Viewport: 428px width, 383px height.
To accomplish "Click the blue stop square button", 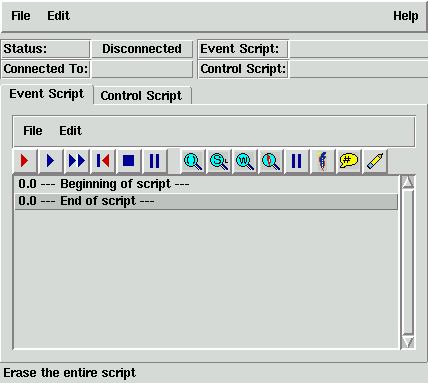I will tap(129, 161).
